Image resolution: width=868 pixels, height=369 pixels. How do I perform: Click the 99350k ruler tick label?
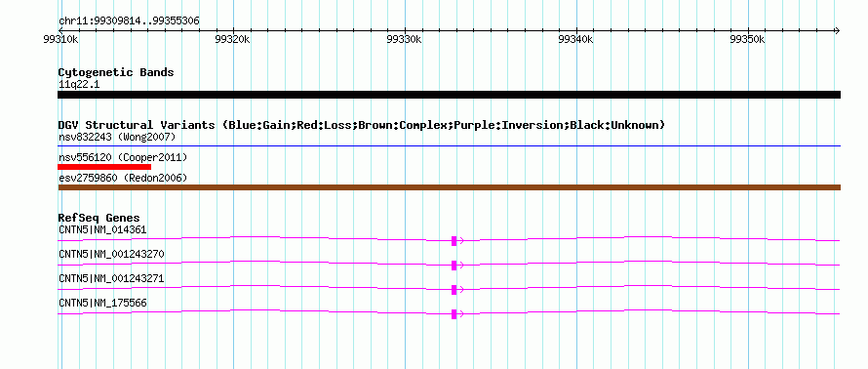[747, 39]
